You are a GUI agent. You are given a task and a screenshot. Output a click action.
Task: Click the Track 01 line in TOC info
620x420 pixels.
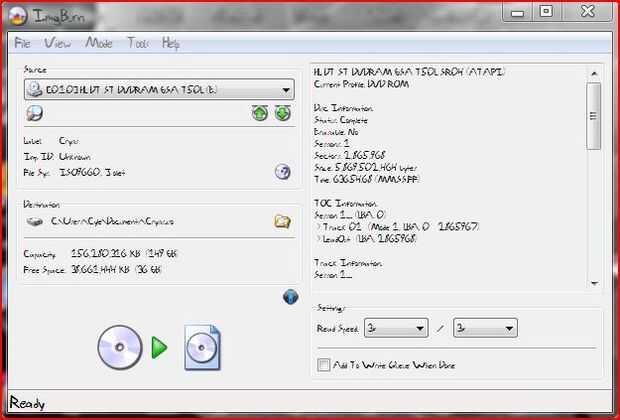(x=397, y=227)
